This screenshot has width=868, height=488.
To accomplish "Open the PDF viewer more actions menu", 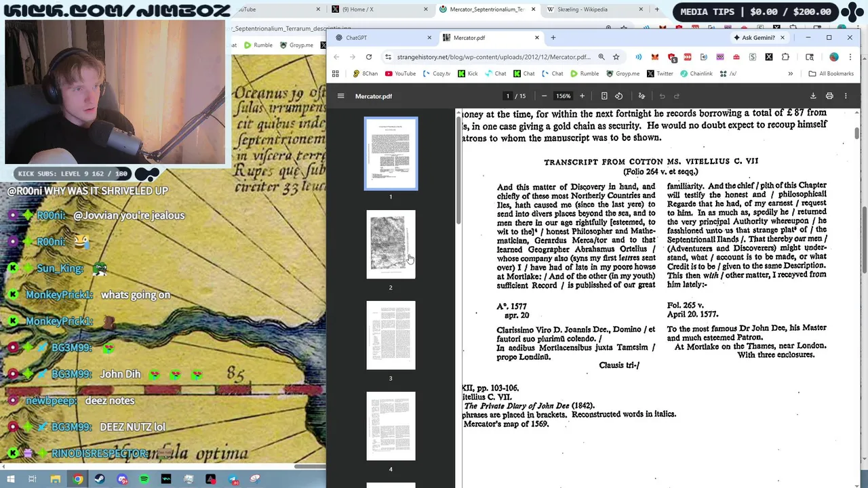I will click(x=846, y=96).
